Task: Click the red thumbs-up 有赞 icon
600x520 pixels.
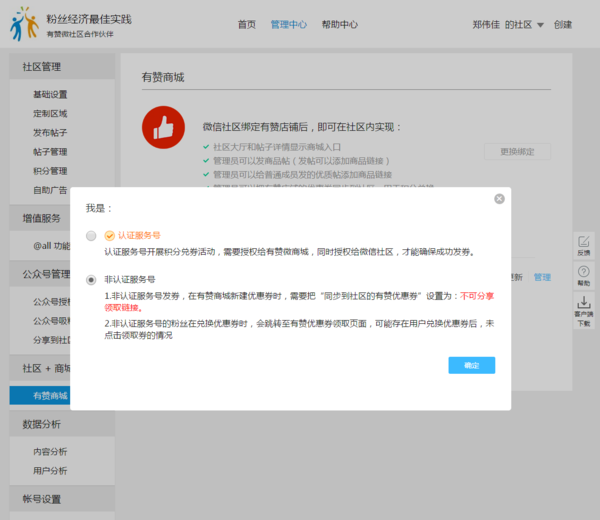Action: pyautogui.click(x=163, y=127)
